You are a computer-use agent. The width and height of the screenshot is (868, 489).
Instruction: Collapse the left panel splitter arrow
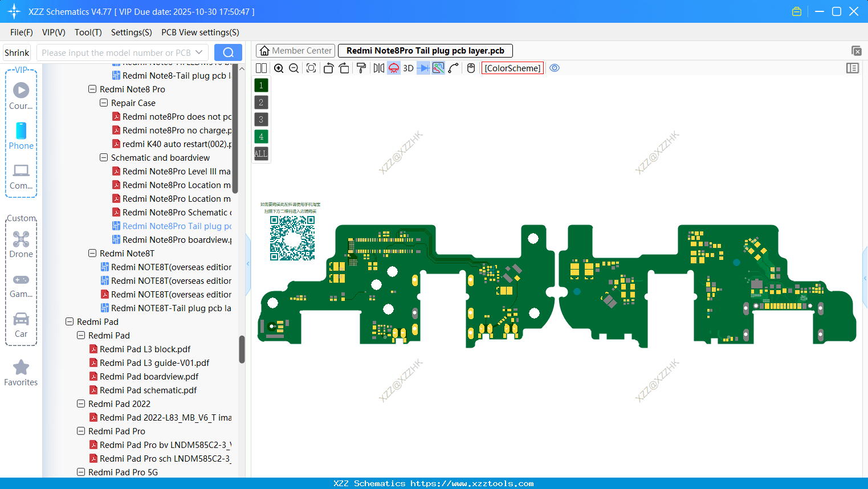248,264
